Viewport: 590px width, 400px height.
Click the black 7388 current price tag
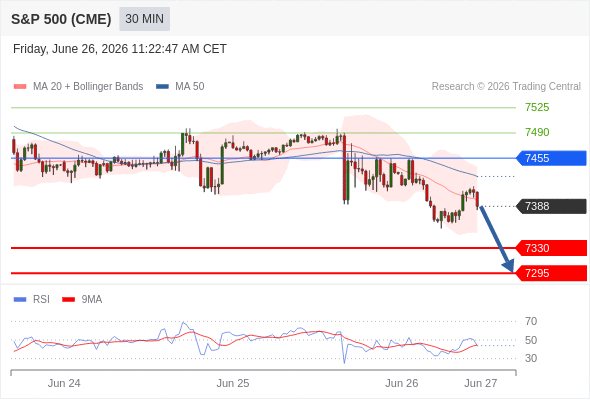551,206
